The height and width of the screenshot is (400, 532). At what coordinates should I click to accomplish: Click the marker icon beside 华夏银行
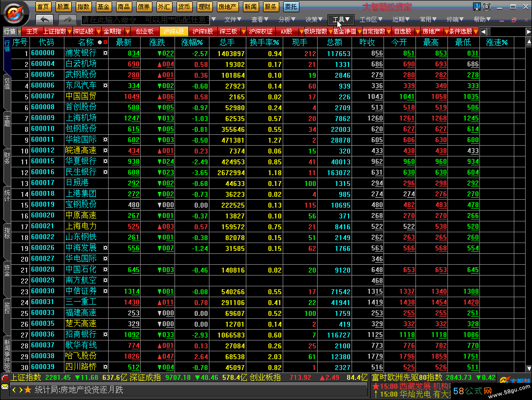pos(106,161)
